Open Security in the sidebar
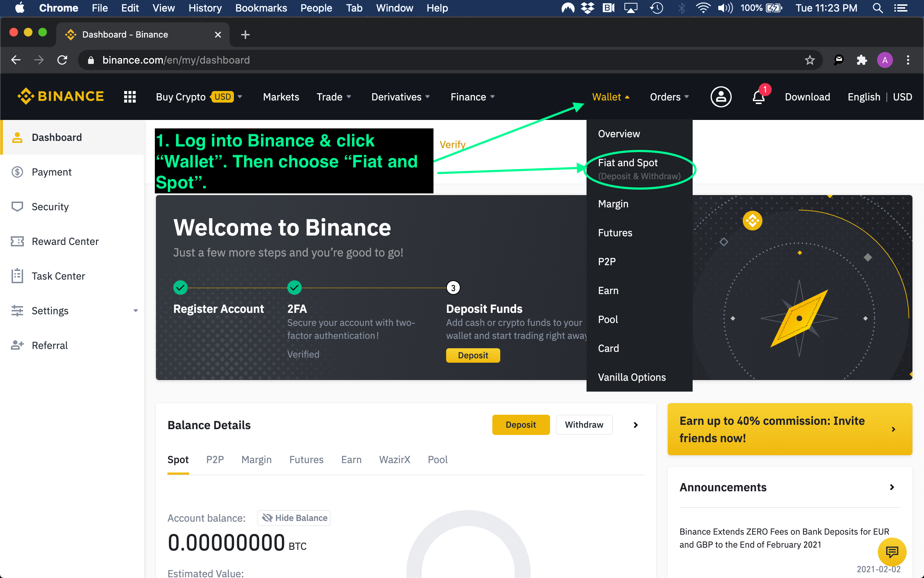Image resolution: width=924 pixels, height=578 pixels. [73, 207]
